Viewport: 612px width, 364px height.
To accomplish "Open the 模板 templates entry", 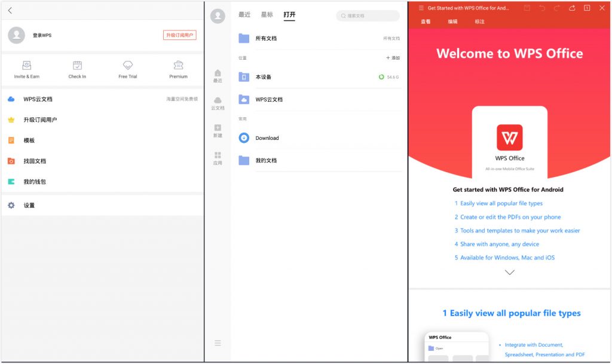I will (x=102, y=140).
